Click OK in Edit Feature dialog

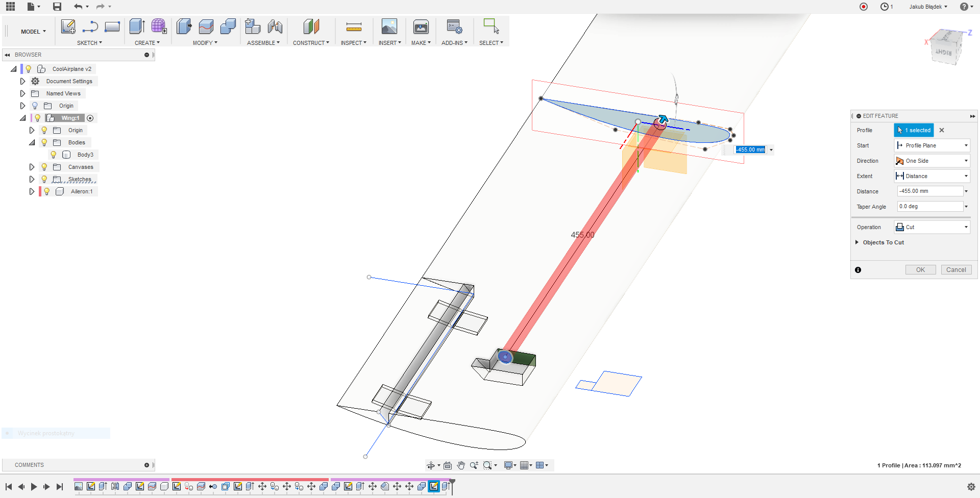click(920, 270)
